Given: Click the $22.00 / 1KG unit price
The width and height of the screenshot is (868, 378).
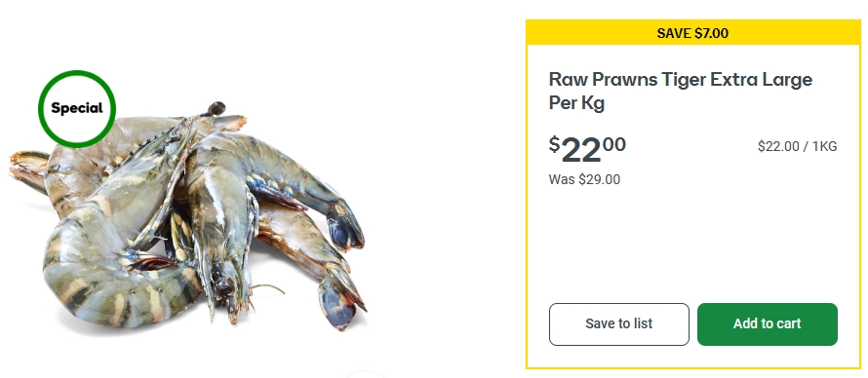Looking at the screenshot, I should (x=797, y=146).
